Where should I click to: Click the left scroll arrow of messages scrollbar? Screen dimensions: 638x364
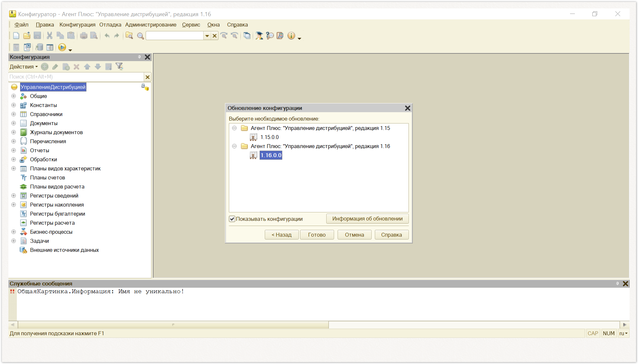coord(13,325)
